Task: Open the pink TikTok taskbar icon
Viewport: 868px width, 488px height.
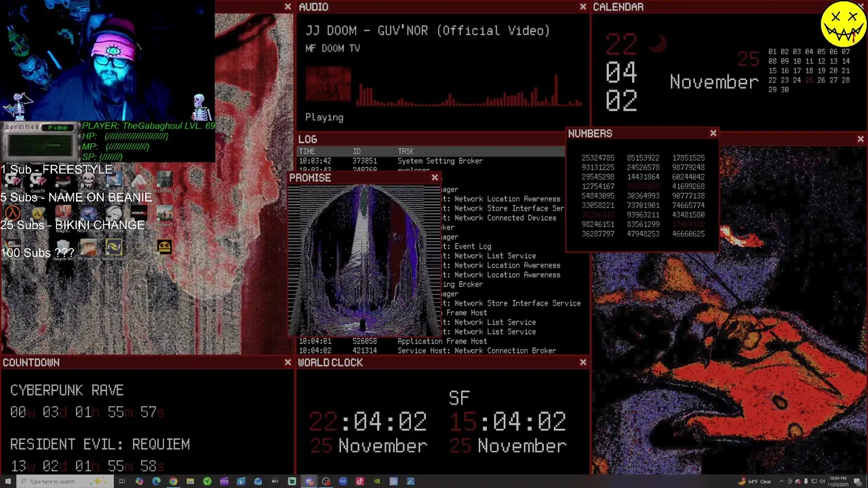Action: click(359, 481)
